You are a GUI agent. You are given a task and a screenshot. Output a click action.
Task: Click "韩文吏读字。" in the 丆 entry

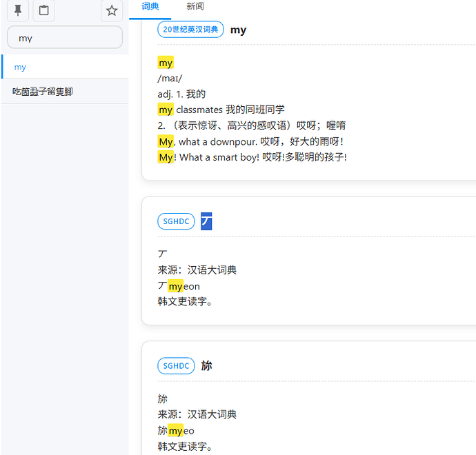(185, 301)
